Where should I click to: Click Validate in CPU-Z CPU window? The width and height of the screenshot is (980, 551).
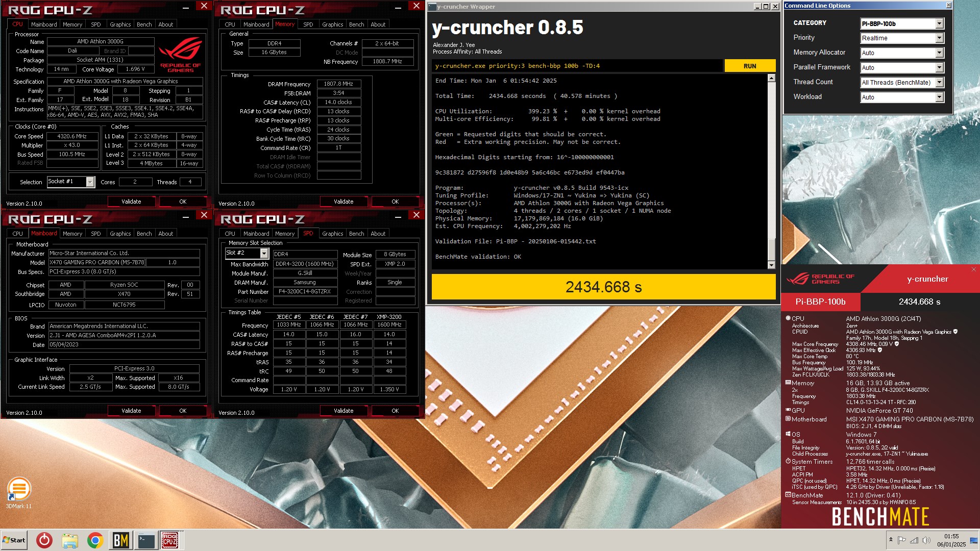tap(131, 202)
